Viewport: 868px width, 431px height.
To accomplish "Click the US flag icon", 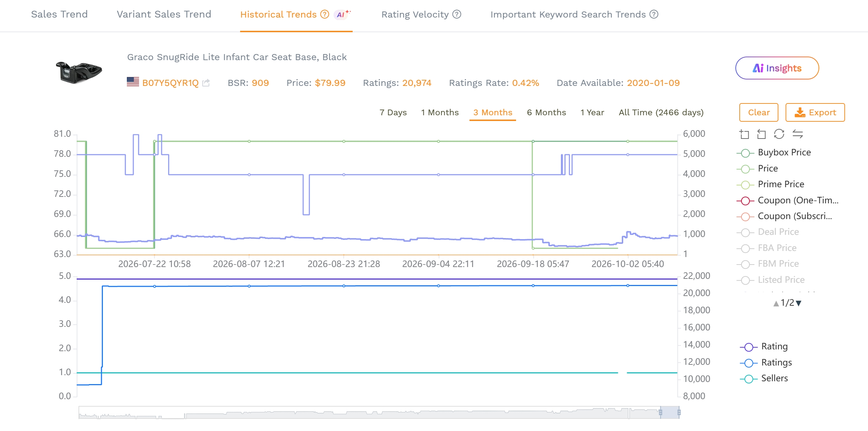I will pyautogui.click(x=133, y=82).
